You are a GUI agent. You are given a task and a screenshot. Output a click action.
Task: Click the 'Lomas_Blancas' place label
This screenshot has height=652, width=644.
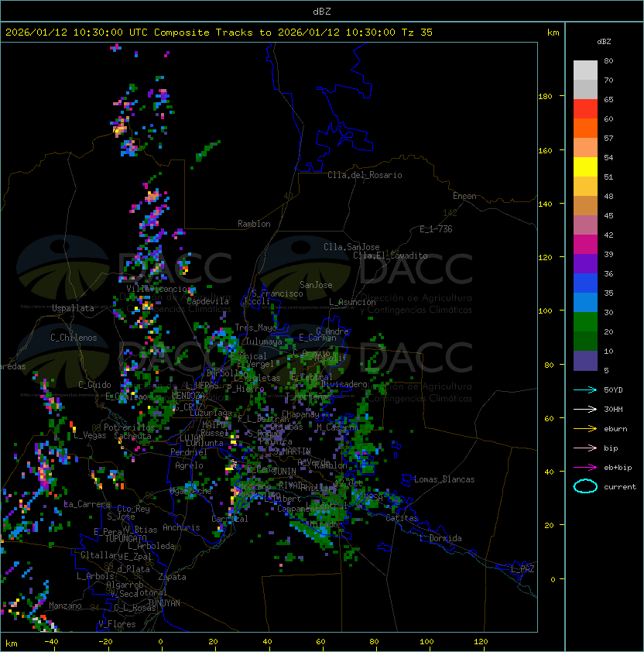[444, 479]
